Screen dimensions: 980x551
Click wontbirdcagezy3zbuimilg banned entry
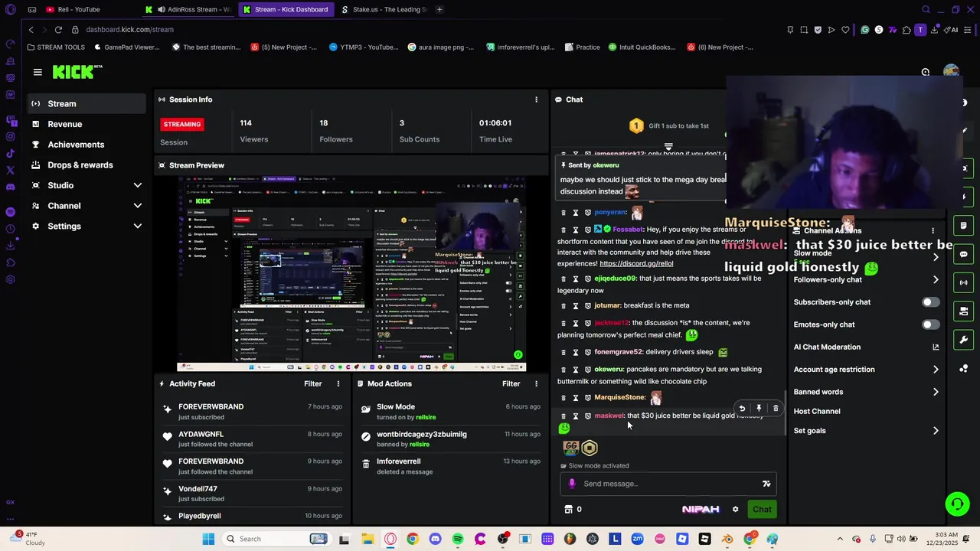(x=450, y=439)
